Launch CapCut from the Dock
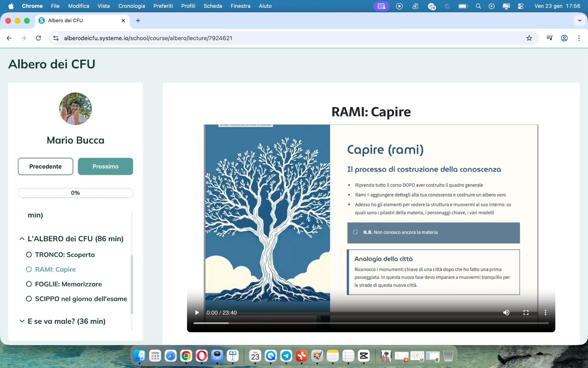Screen dimensions: 588x368 click(x=364, y=356)
